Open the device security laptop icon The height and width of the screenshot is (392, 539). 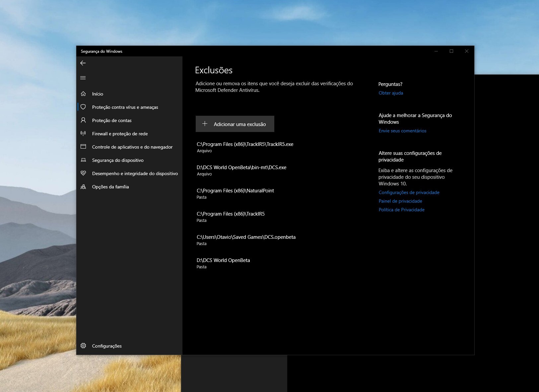83,160
